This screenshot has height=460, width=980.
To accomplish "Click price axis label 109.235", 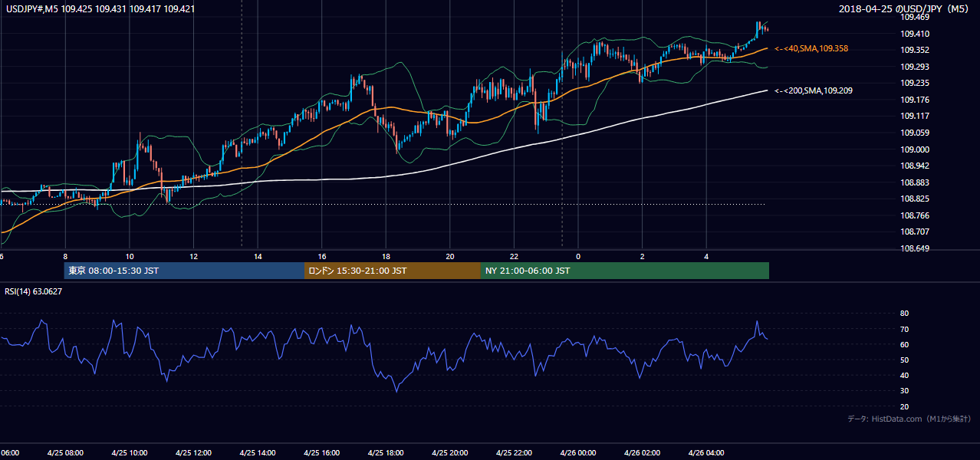I will click(x=915, y=83).
